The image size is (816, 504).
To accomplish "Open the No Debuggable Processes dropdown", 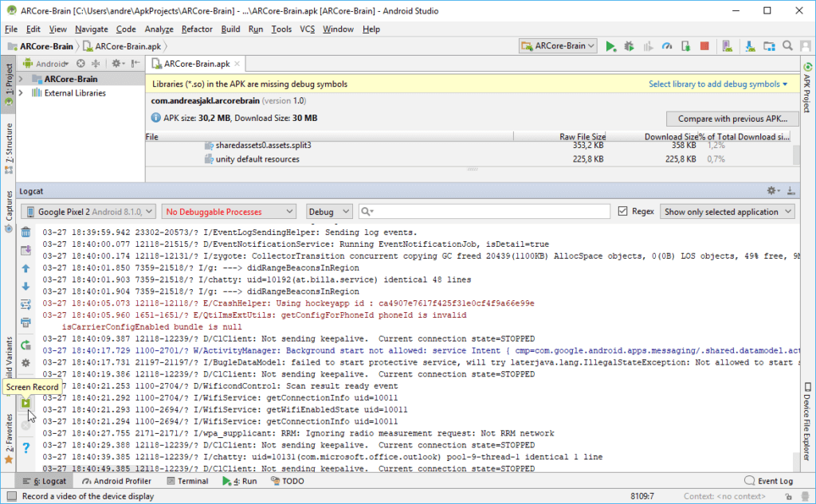I will (229, 212).
